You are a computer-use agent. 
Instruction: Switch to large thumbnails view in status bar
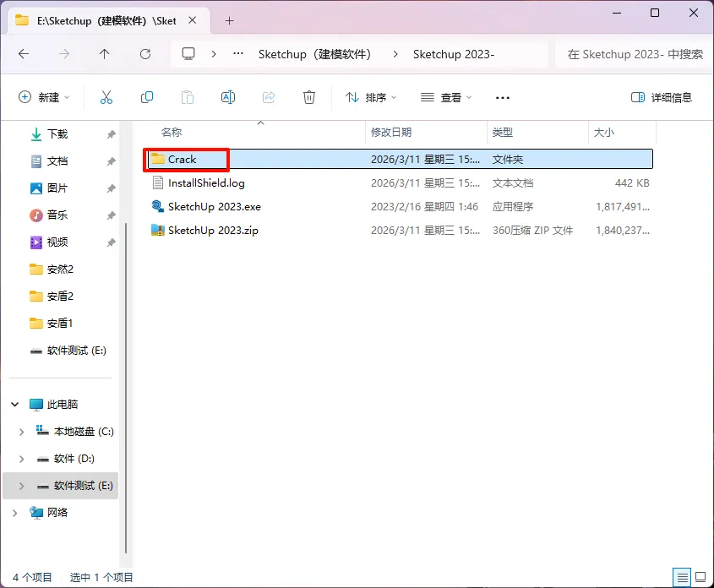700,578
